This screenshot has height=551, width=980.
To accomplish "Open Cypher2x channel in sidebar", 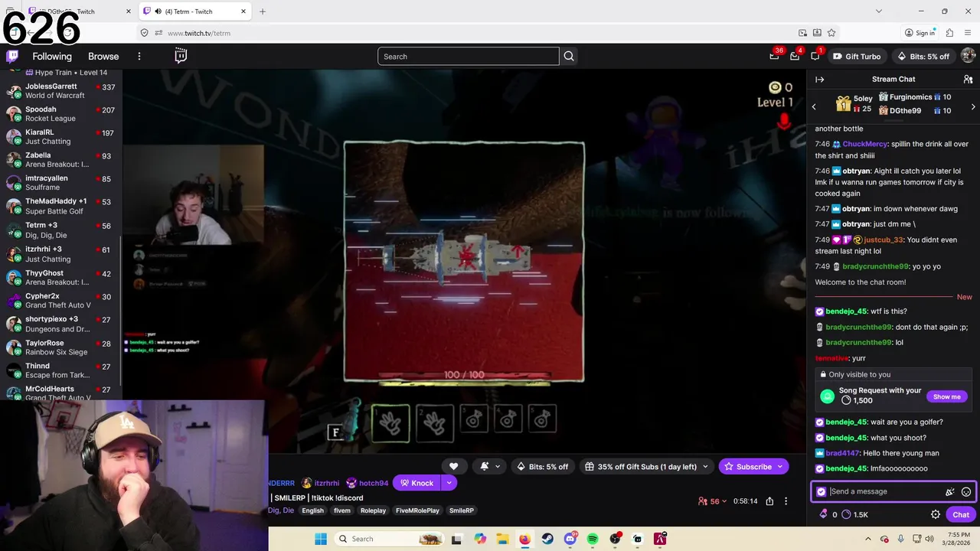I will [x=61, y=300].
